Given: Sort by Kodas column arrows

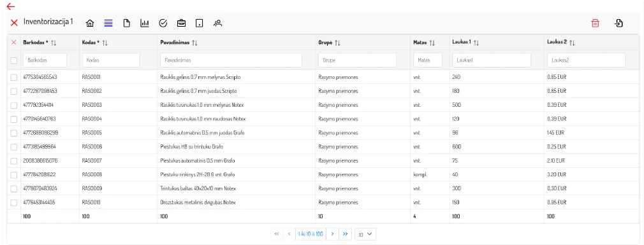Looking at the screenshot, I should 105,43.
